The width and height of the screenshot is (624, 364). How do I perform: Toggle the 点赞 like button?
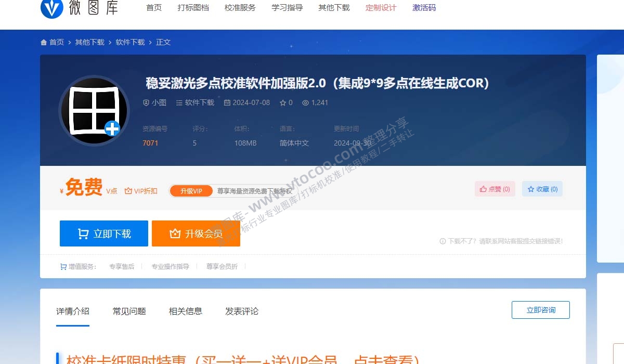click(494, 189)
